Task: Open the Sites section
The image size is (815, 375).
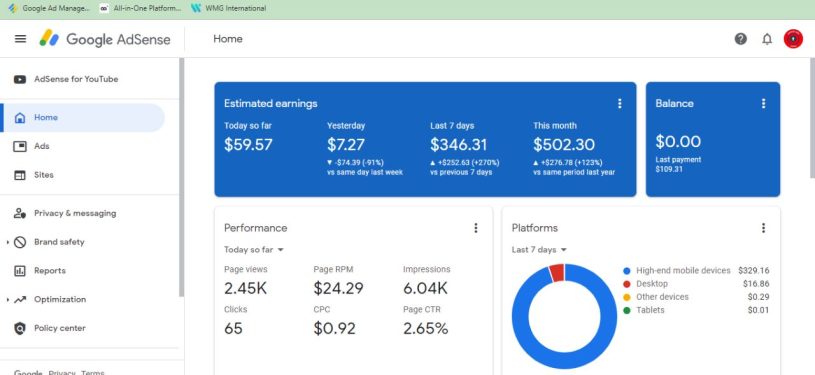Action: (44, 175)
